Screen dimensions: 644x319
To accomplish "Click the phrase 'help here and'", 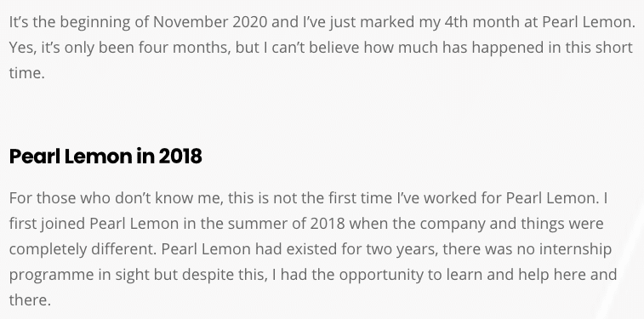I will (x=567, y=275).
